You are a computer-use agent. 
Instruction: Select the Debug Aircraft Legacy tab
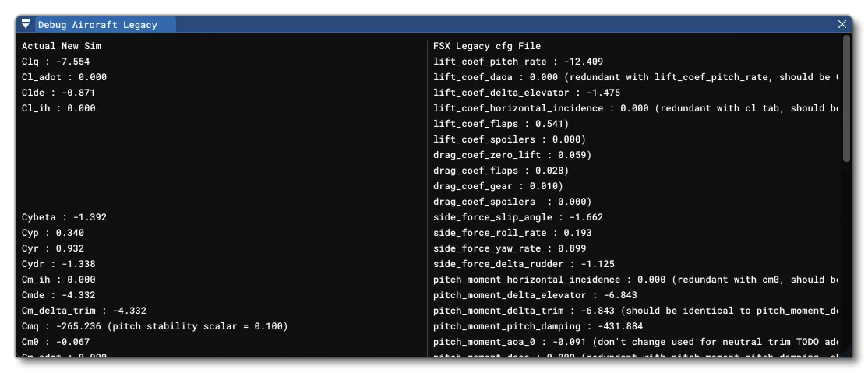pos(106,24)
